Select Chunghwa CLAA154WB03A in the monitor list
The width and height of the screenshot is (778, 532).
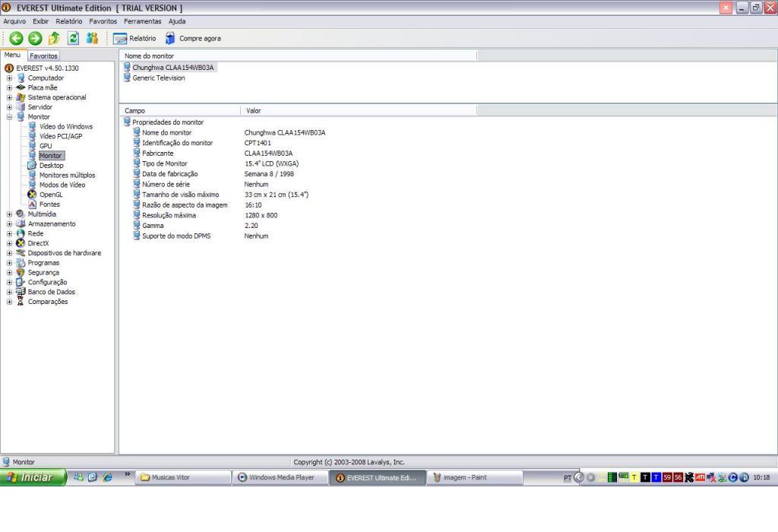click(x=172, y=68)
